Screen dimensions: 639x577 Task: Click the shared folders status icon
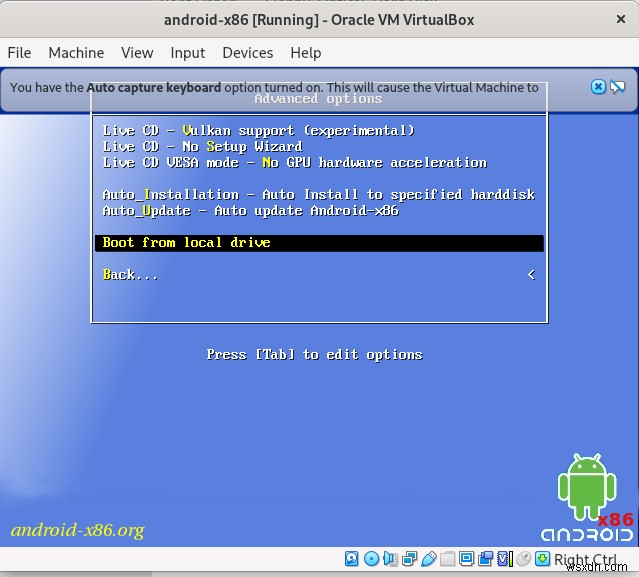(x=447, y=559)
